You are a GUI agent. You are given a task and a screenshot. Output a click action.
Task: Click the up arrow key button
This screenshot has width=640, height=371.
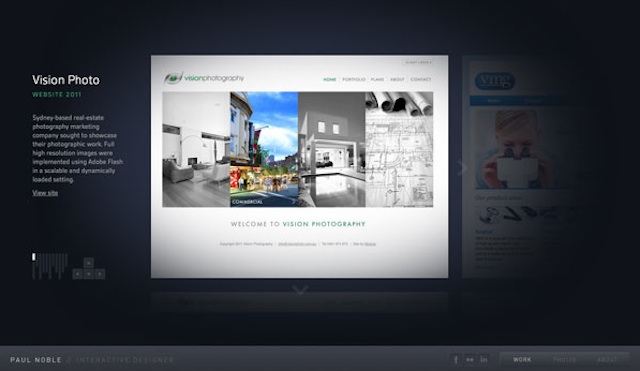click(x=89, y=262)
